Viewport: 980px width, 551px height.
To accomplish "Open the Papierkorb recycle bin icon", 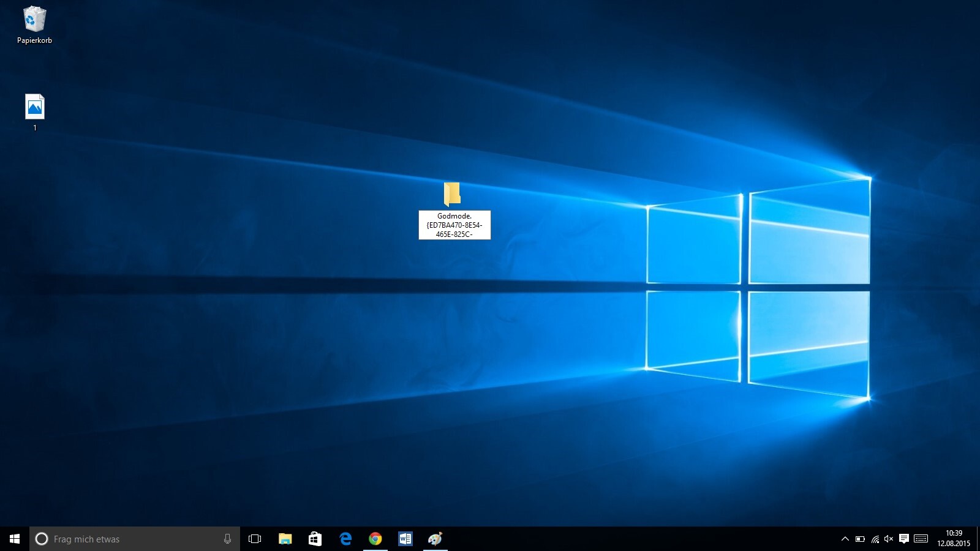I will coord(34,20).
